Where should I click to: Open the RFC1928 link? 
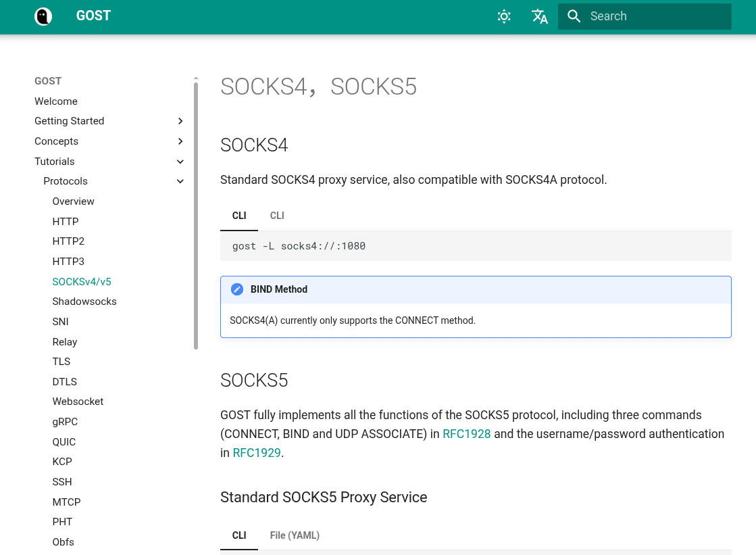coord(466,434)
